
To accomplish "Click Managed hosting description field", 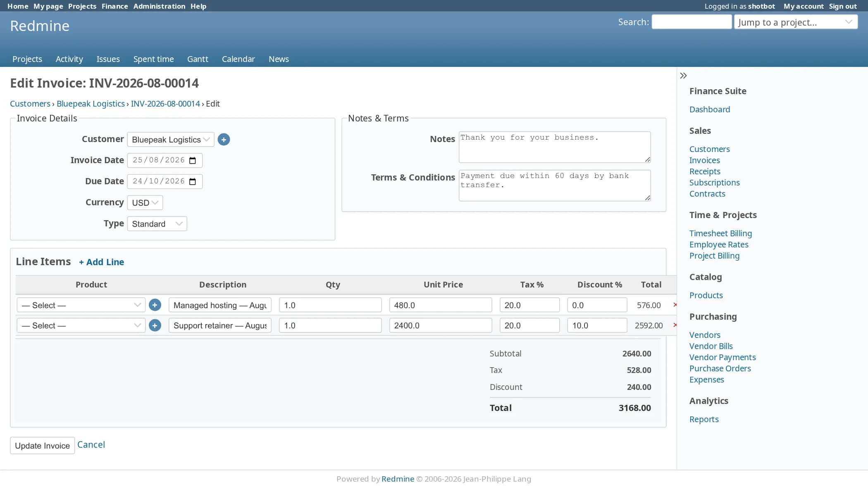I will click(220, 305).
